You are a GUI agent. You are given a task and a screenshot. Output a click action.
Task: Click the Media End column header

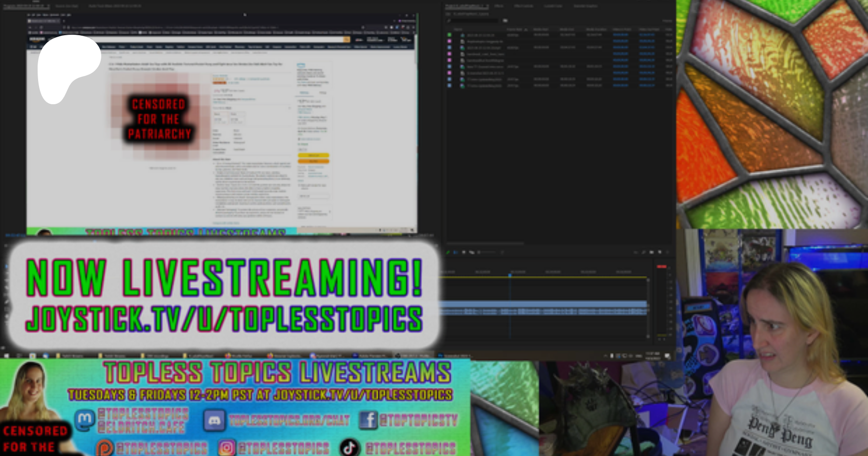click(567, 29)
